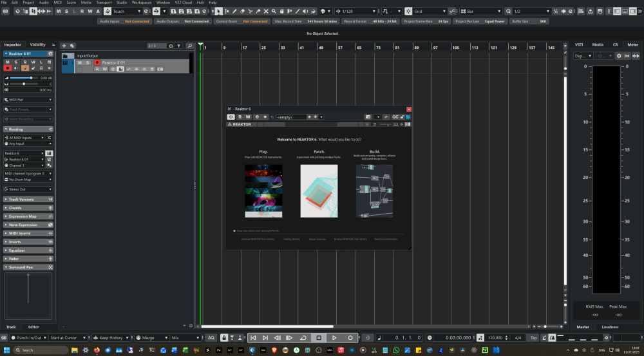
Task: Open the Workspaces menu
Action: 142,3
